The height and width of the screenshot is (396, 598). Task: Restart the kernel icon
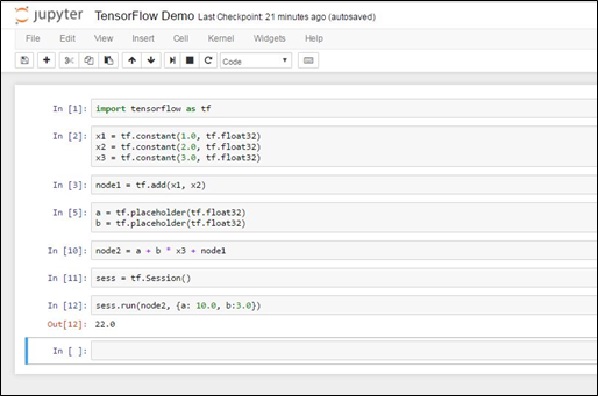[x=208, y=60]
